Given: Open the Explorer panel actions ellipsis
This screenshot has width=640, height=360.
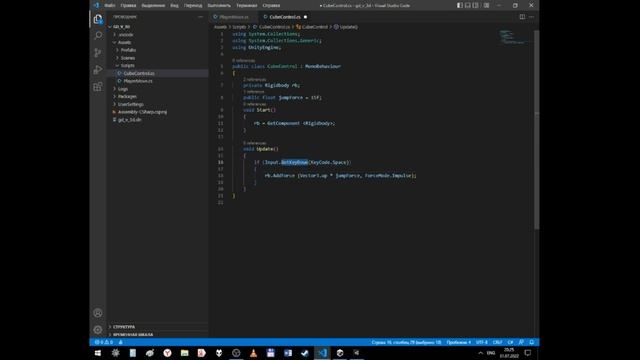Looking at the screenshot, I should click(200, 17).
